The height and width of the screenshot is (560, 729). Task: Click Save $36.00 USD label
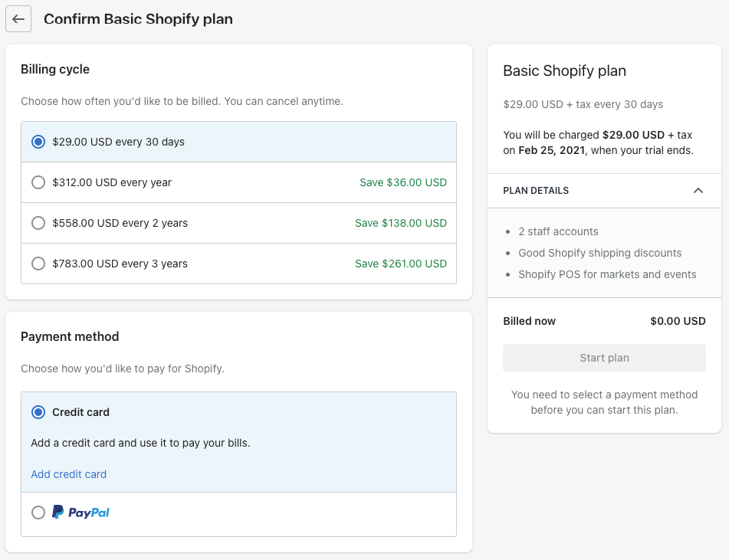(x=402, y=182)
